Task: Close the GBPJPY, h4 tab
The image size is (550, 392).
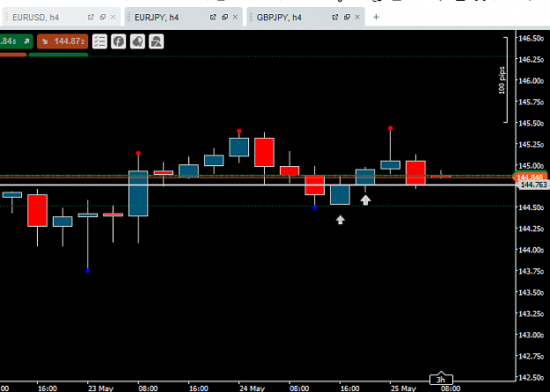Action: click(x=357, y=18)
